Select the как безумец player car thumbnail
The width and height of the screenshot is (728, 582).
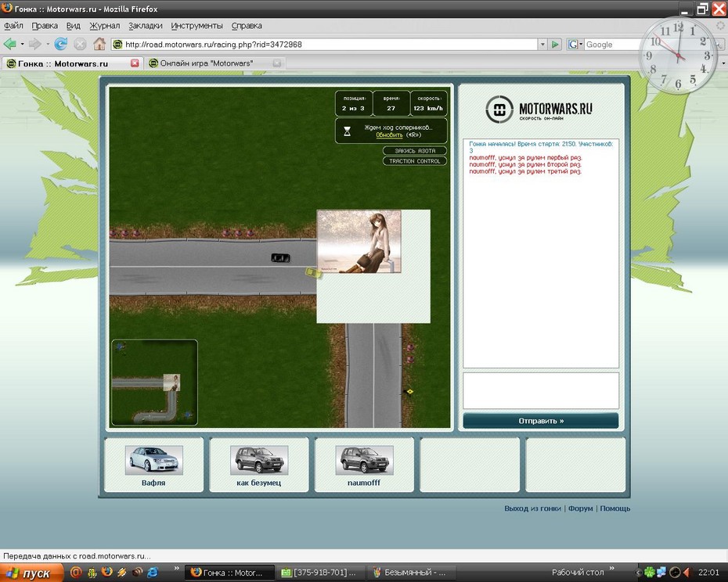[259, 460]
